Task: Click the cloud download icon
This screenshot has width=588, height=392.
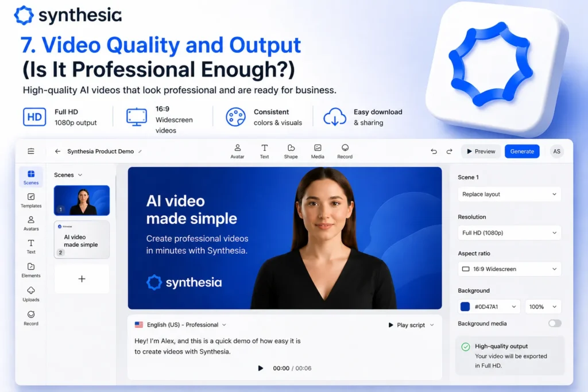Action: [x=335, y=117]
